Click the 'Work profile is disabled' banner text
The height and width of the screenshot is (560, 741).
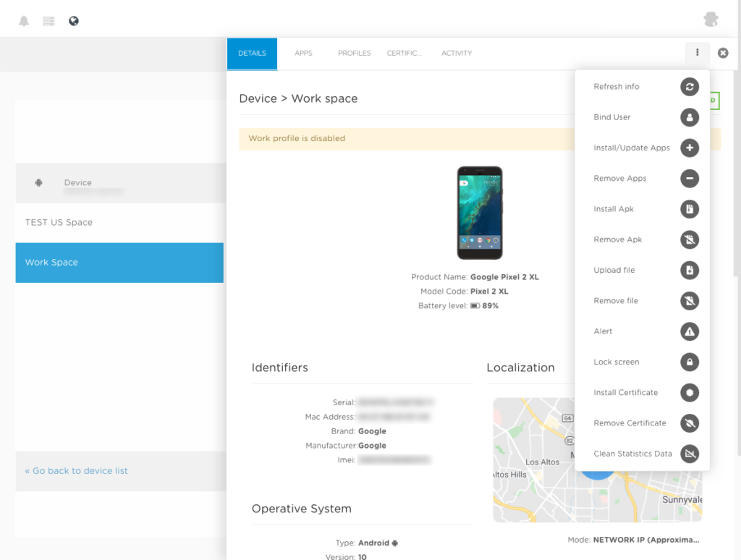(297, 138)
